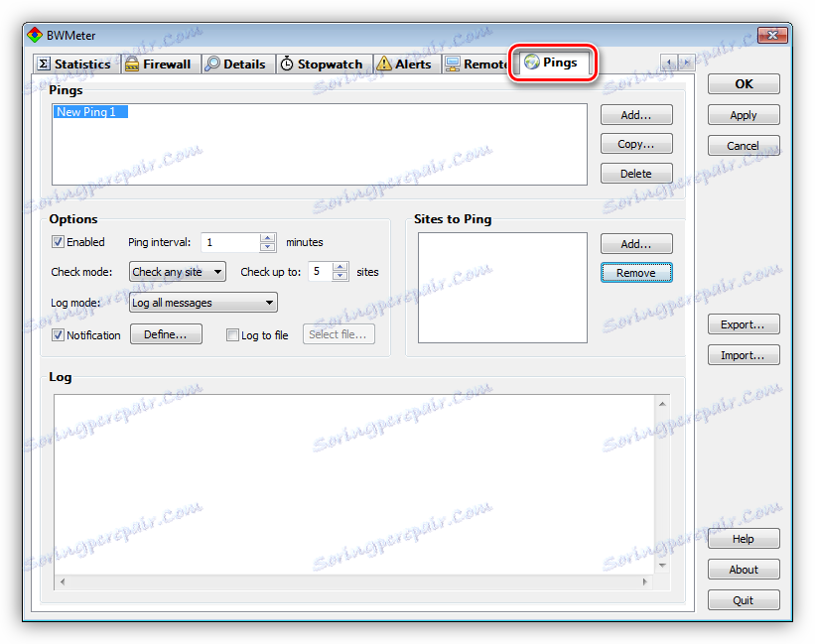Decrease Check up to sites value
The image size is (815, 644).
tap(340, 276)
